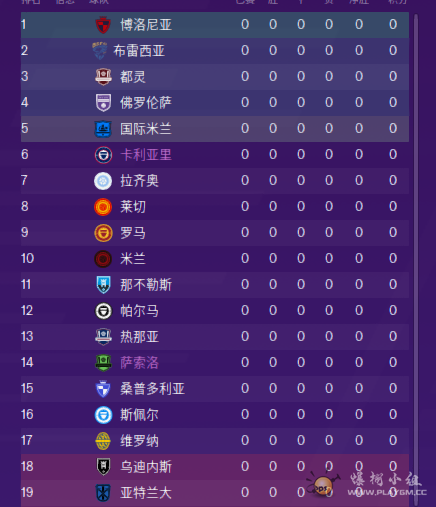Select the 那不勒斯 shield icon
Screen dimensions: 436x507
[103, 285]
